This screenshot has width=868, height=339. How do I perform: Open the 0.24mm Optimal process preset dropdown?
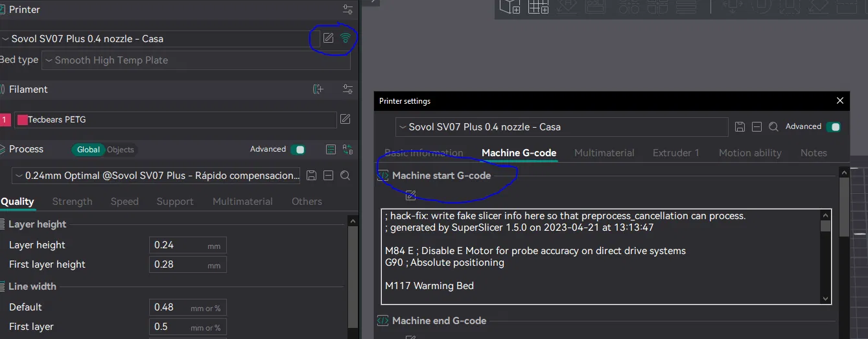click(x=156, y=176)
